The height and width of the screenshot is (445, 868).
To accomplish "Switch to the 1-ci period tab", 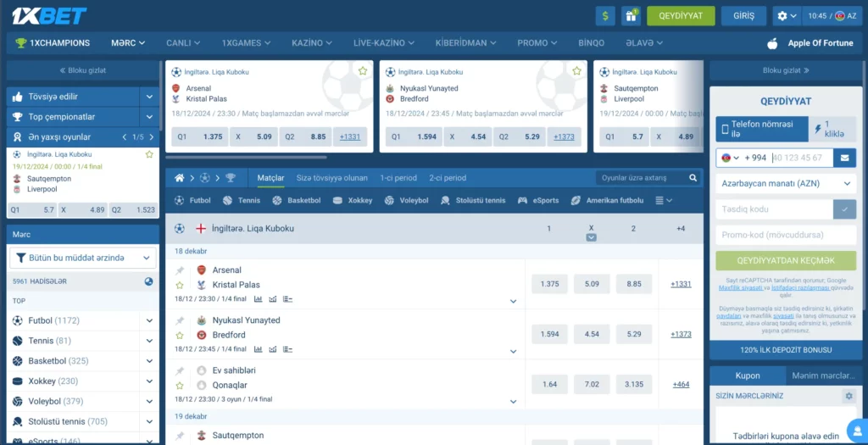I will (398, 178).
